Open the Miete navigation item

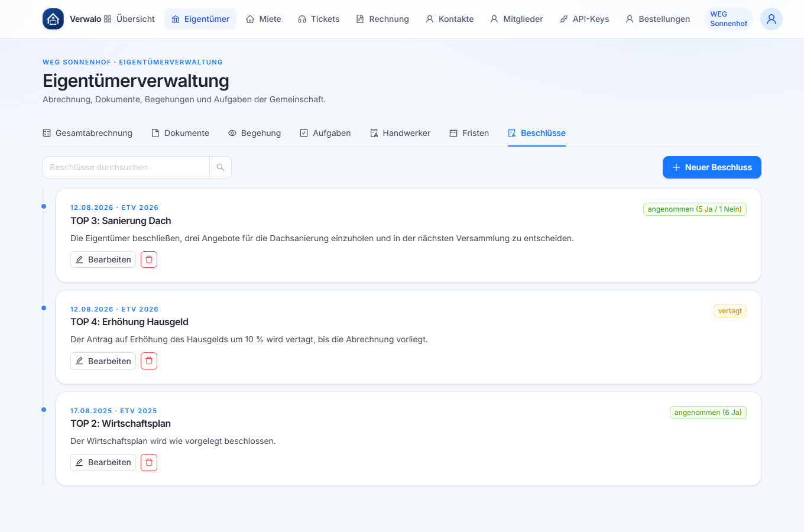click(x=264, y=19)
